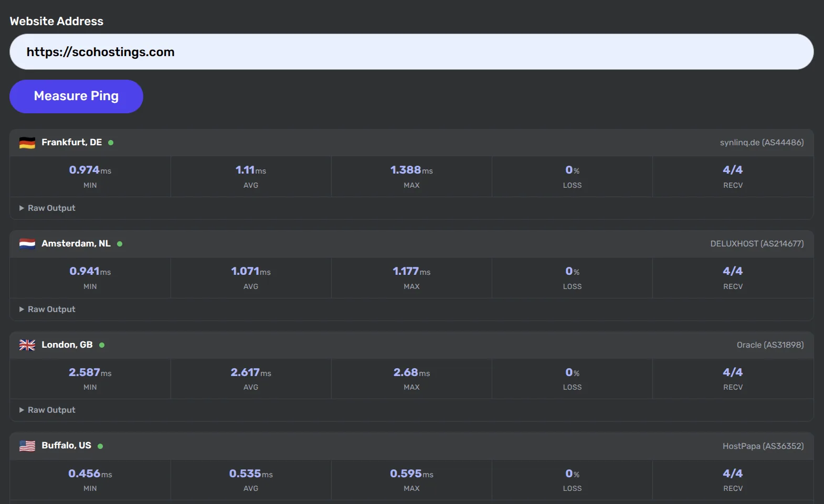This screenshot has width=824, height=504.
Task: Click the Measure Ping button
Action: (76, 96)
